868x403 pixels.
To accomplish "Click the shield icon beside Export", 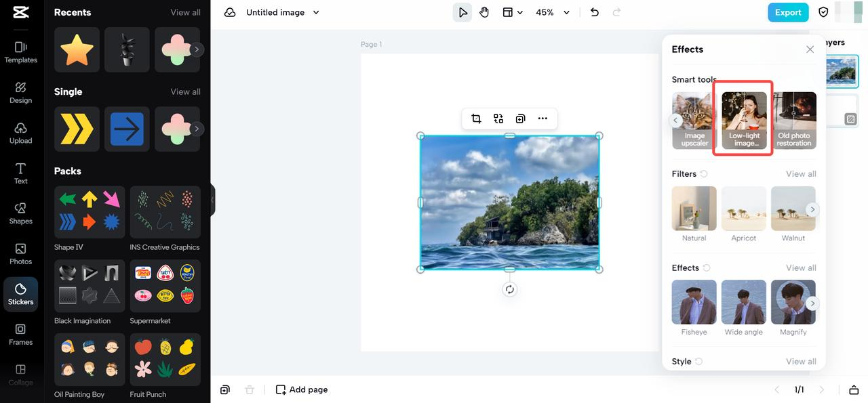I will tap(823, 12).
